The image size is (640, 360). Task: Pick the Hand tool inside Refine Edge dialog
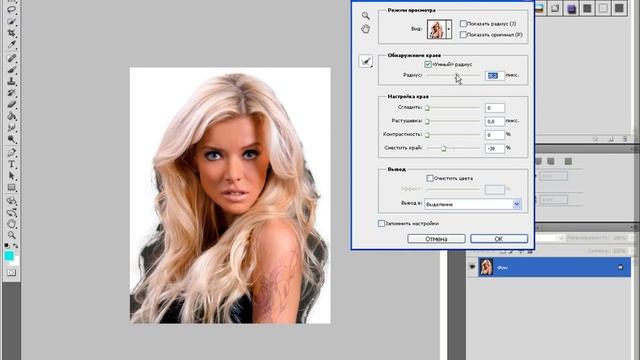(365, 29)
